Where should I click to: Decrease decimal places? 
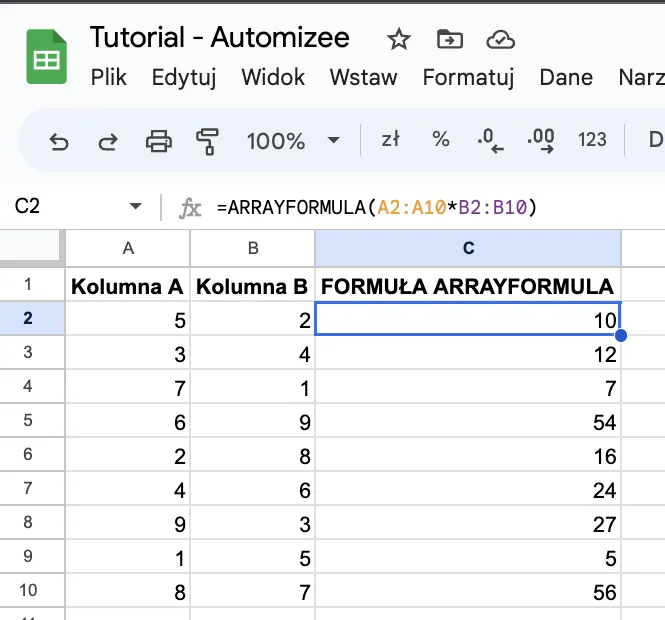point(490,140)
